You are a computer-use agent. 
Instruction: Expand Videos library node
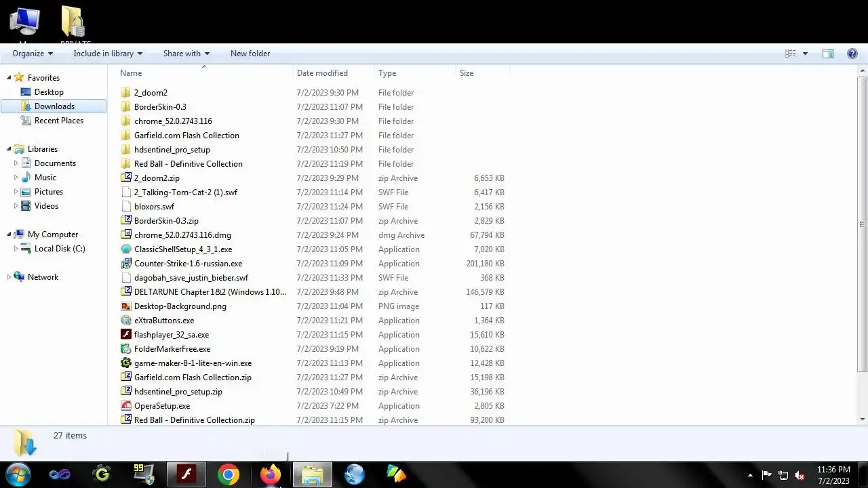pos(16,206)
